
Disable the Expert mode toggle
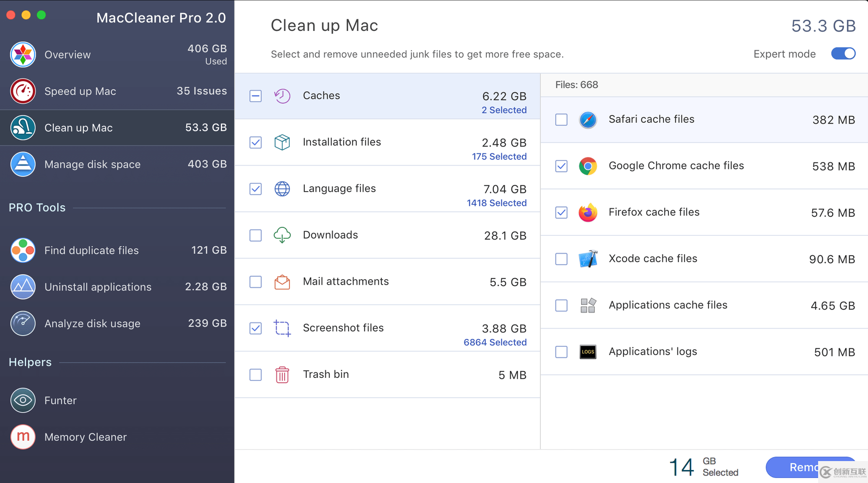point(843,54)
